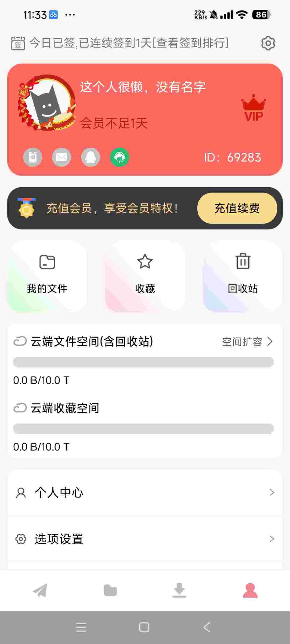Open 选项设置 options settings entry

click(145, 539)
